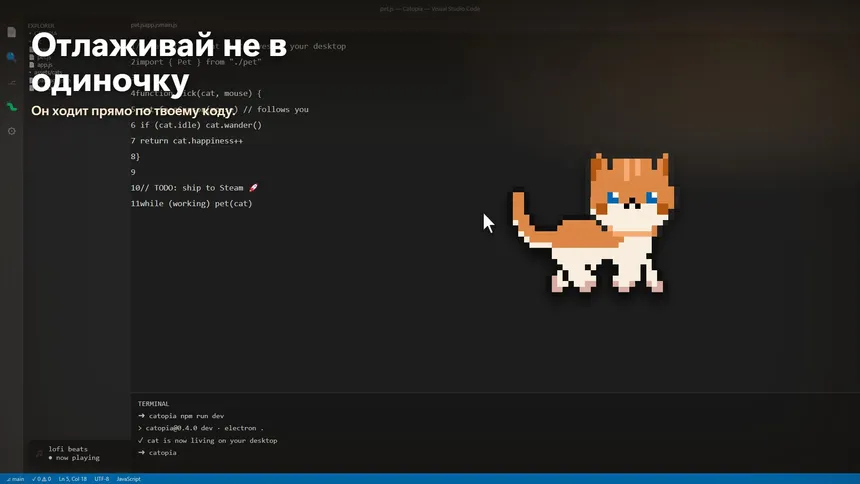860x484 pixels.
Task: Open the Settings gear in activity bar
Action: tap(12, 131)
